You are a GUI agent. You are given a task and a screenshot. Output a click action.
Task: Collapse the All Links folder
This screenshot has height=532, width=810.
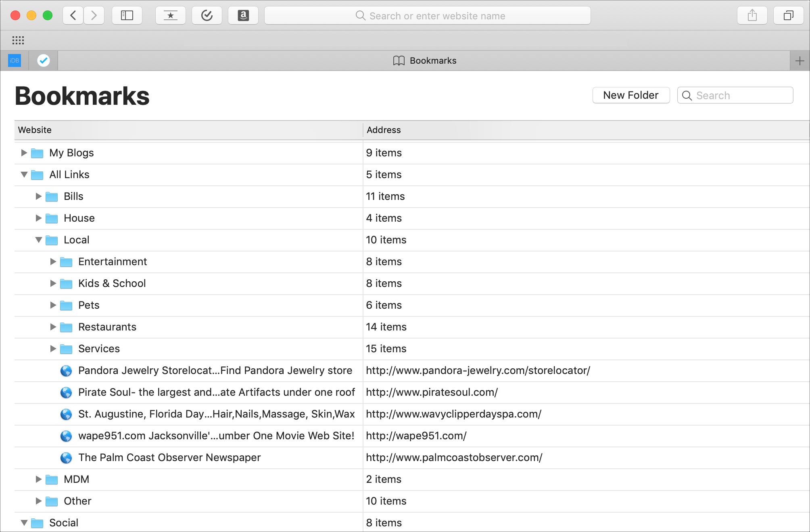(24, 175)
